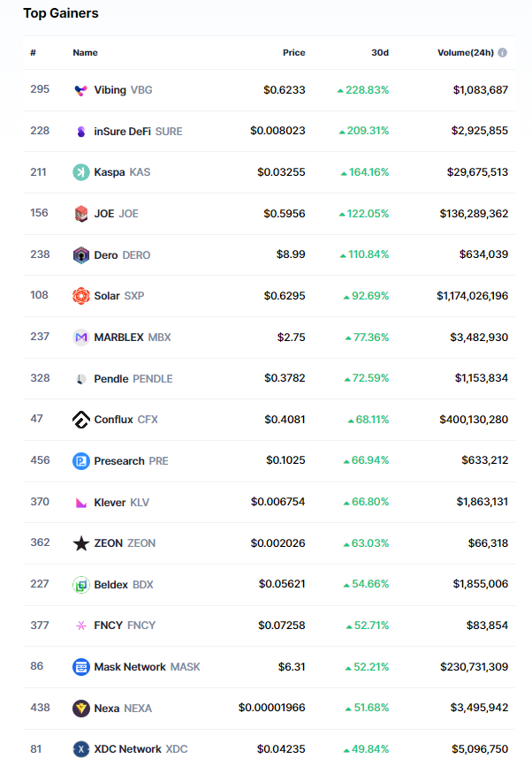Sort table by Price column header
Screen dimensions: 532x766
(293, 53)
